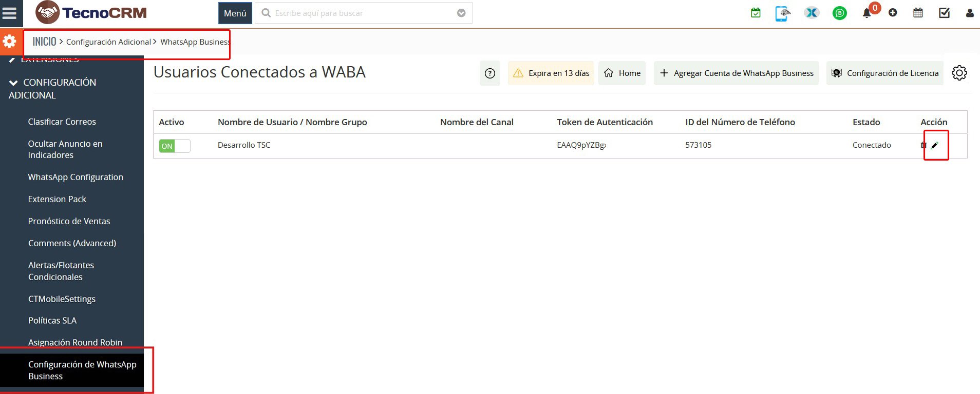Viewport: 980px width, 394px height.
Task: Delete Desarrollo TSC row with trash icon
Action: click(x=924, y=145)
